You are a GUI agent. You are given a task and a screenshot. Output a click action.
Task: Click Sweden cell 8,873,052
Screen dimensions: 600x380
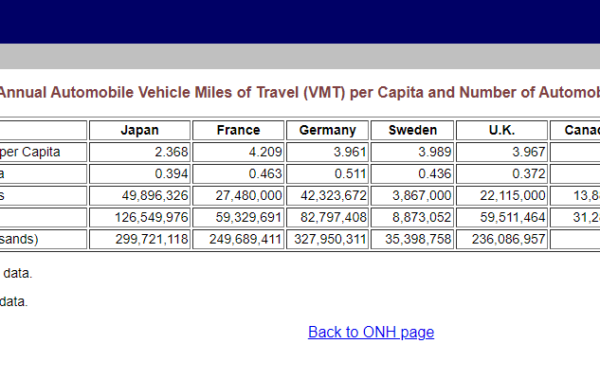[x=412, y=217]
